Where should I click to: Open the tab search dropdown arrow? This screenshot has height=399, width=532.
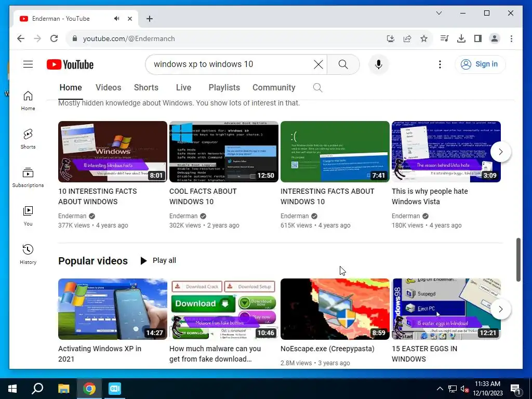point(438,13)
